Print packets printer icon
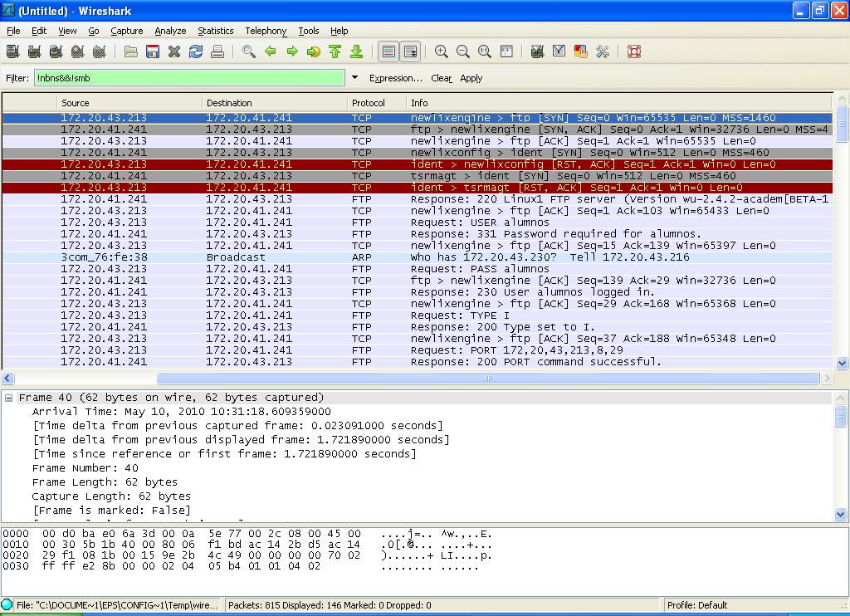850x616 pixels. [217, 51]
